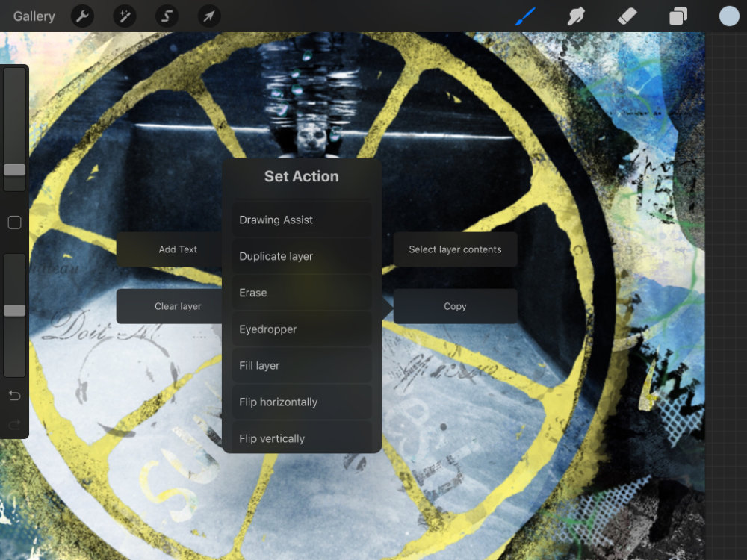Activate the Selection tool
The height and width of the screenshot is (560, 747).
[x=167, y=16]
